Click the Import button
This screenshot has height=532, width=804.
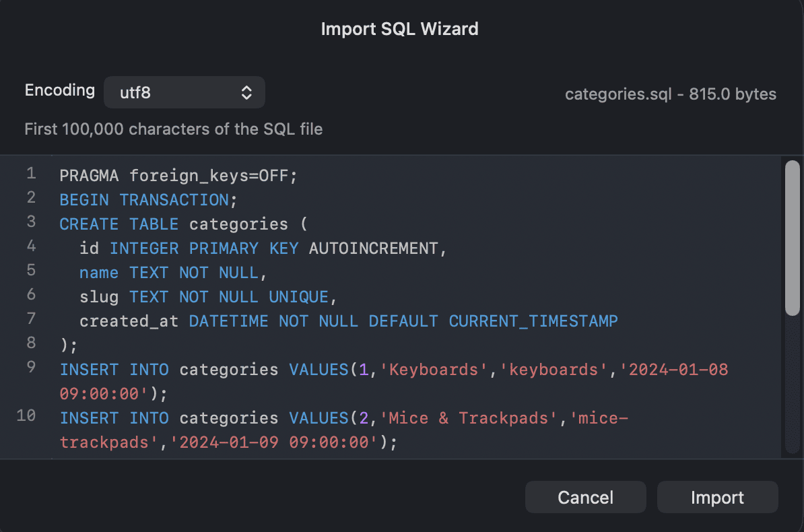717,497
